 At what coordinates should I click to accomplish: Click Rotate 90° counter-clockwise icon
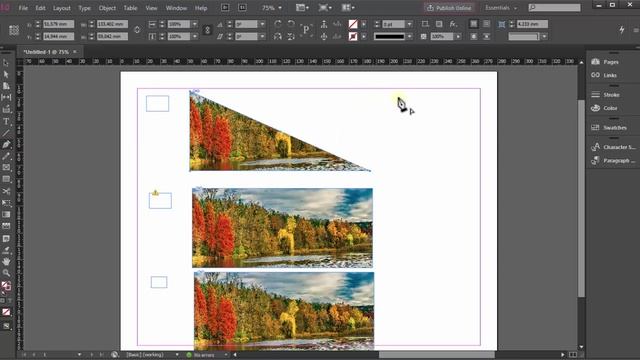pyautogui.click(x=291, y=24)
